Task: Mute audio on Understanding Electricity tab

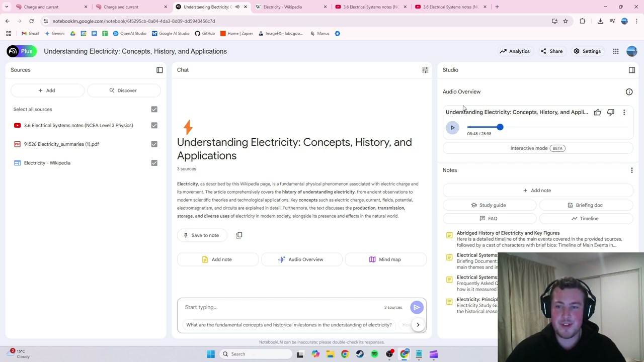Action: click(x=237, y=7)
